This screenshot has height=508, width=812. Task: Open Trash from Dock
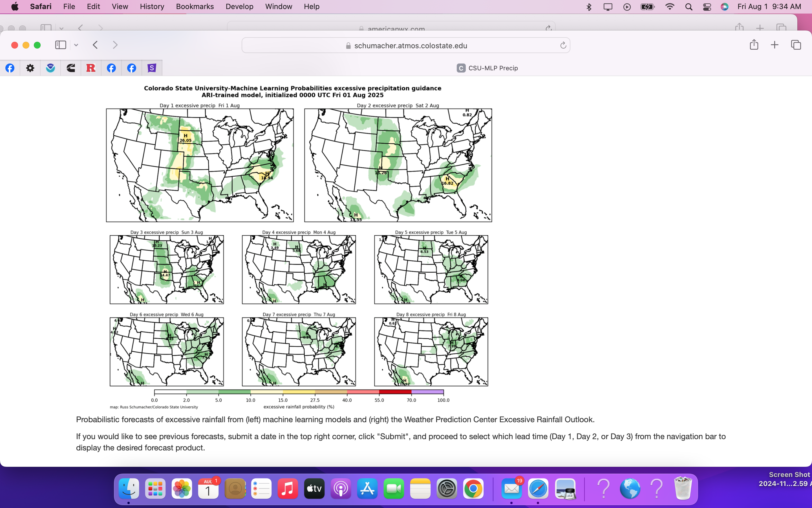[683, 488]
